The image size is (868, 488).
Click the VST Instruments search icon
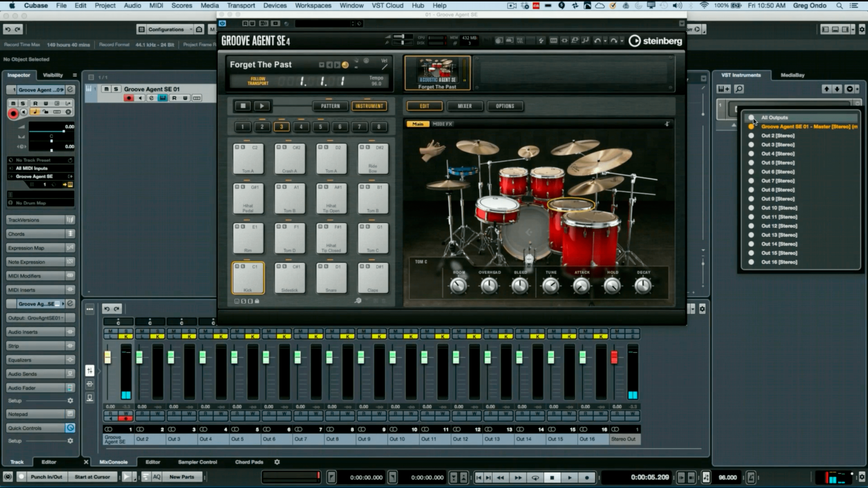click(x=738, y=89)
